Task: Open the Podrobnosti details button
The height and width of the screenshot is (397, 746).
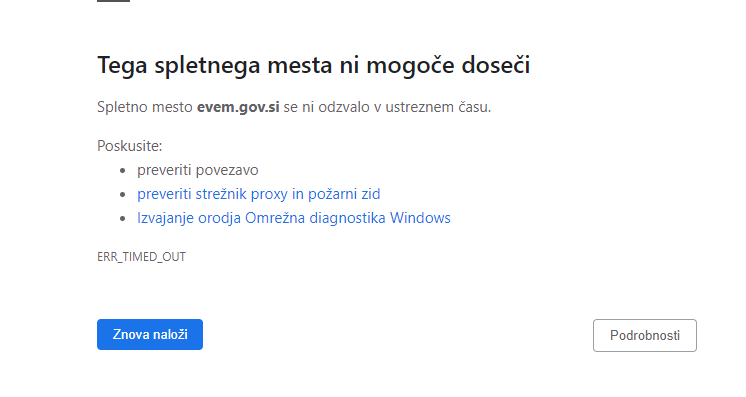Action: [645, 336]
